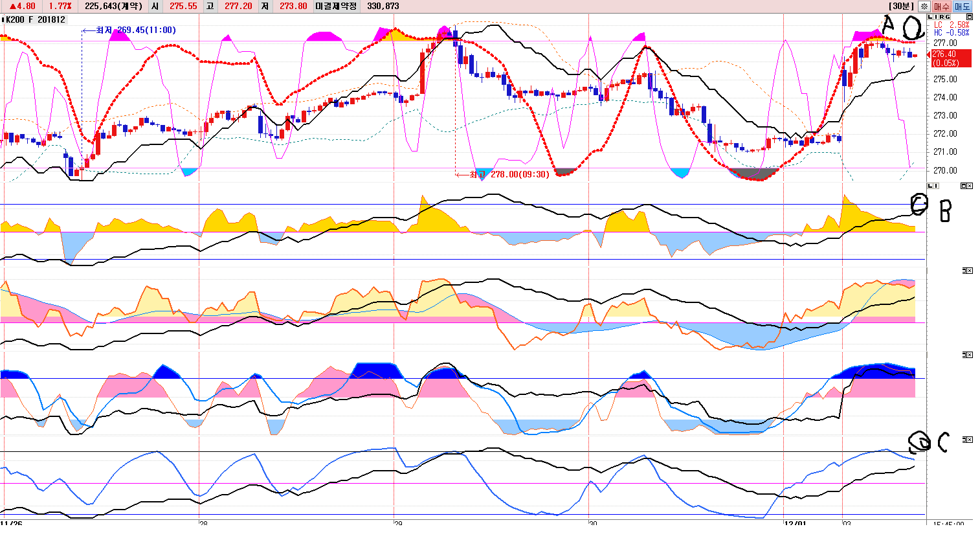Click the 272.00 price axis label
This screenshot has width=980, height=540.
tap(944, 133)
